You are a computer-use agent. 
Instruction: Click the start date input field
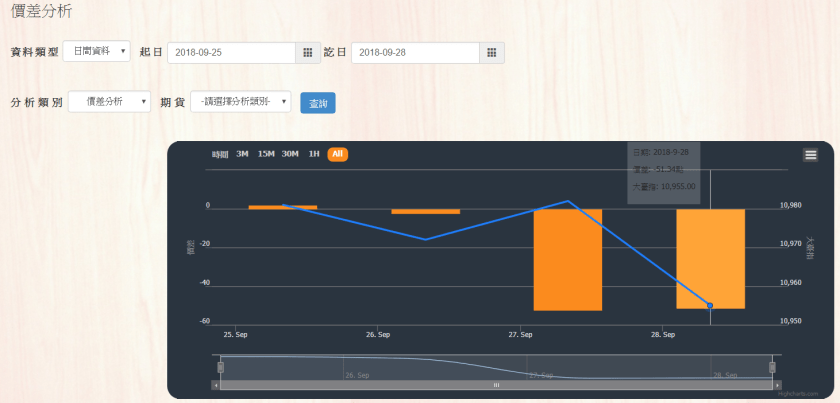point(231,52)
